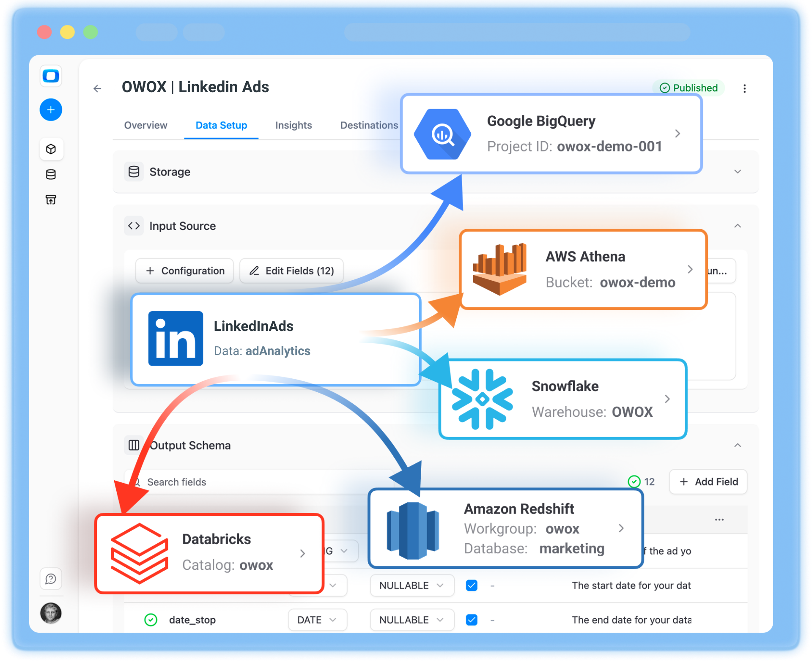
Task: Expand the Storage section chevron
Action: [x=738, y=172]
